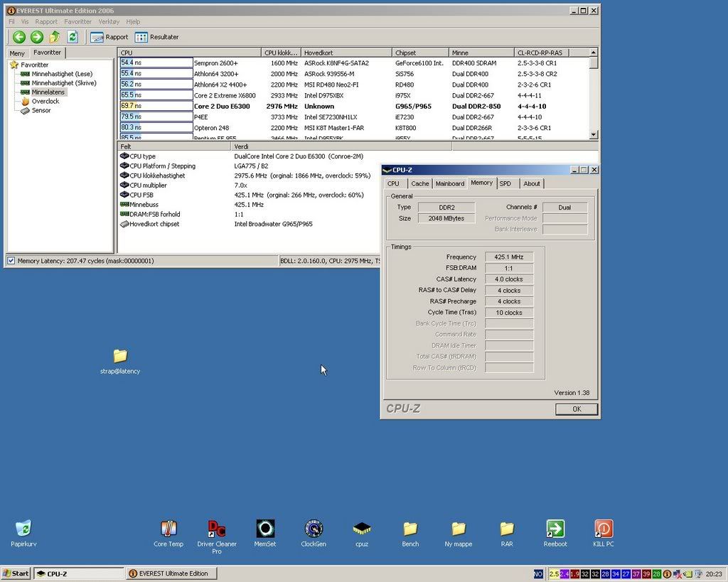Switch to the SPD tab in CPU-Z
Viewport: 728px width, 582px height.
pos(505,184)
